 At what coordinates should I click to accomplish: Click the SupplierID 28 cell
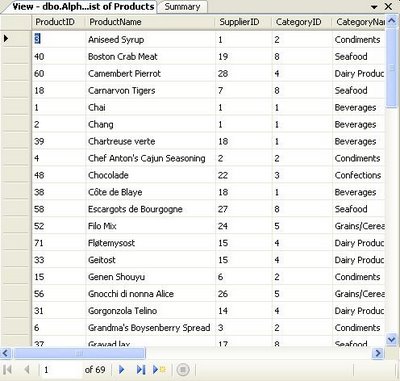(x=244, y=73)
